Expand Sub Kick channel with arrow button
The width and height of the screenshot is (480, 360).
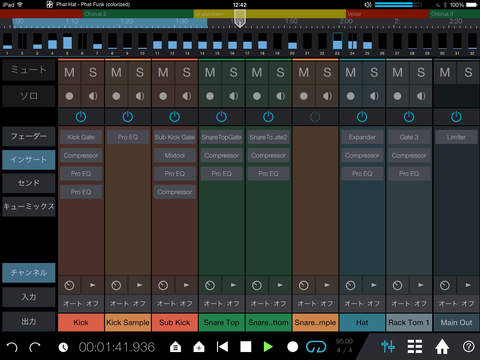click(186, 285)
